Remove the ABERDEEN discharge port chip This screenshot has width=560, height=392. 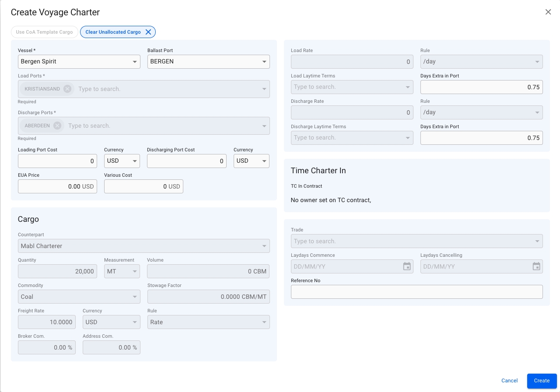pyautogui.click(x=57, y=126)
